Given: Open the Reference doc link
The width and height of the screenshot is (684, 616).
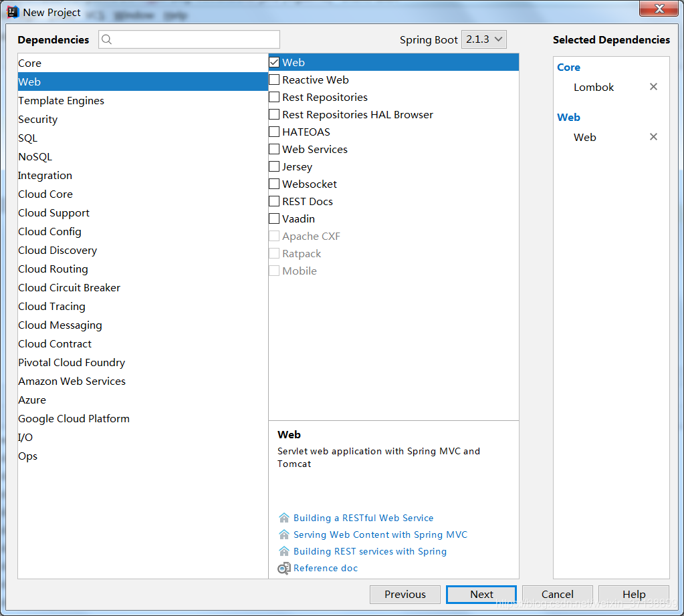Looking at the screenshot, I should [326, 568].
